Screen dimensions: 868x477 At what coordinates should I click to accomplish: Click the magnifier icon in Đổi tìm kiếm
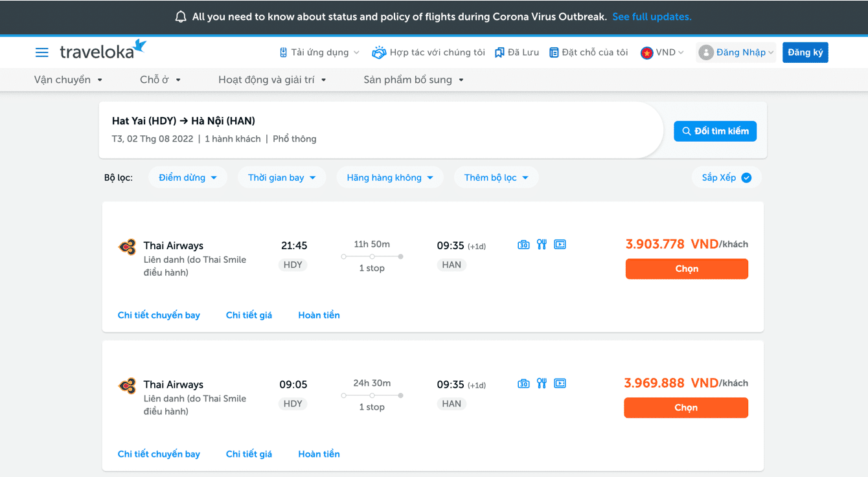point(687,131)
